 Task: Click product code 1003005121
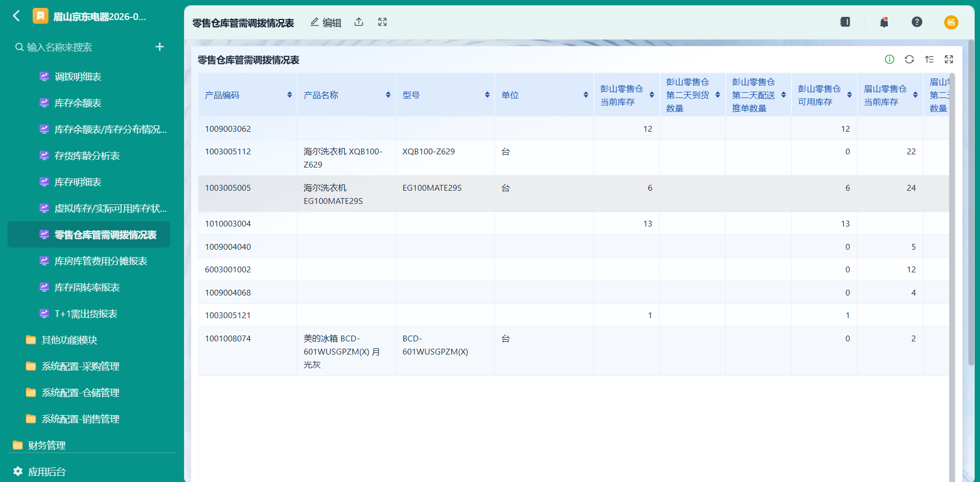[228, 315]
